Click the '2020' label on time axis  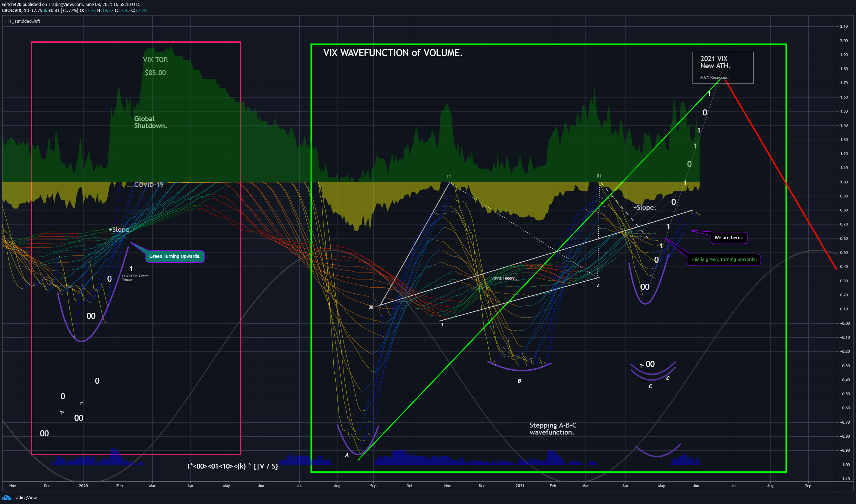[83, 486]
